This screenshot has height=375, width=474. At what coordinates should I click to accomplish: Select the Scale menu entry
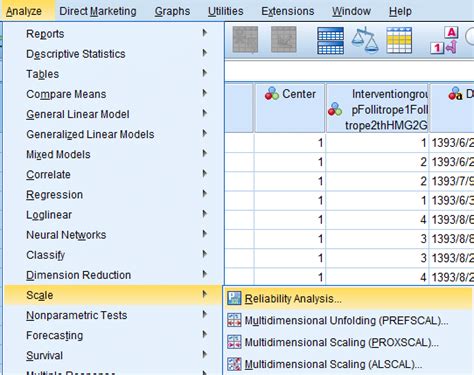(113, 295)
